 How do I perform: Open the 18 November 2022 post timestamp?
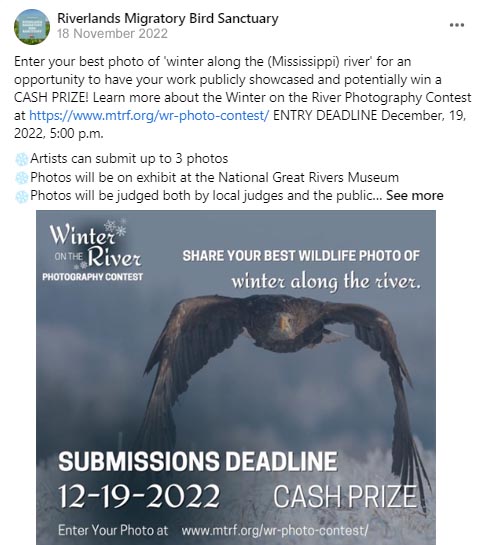click(112, 33)
